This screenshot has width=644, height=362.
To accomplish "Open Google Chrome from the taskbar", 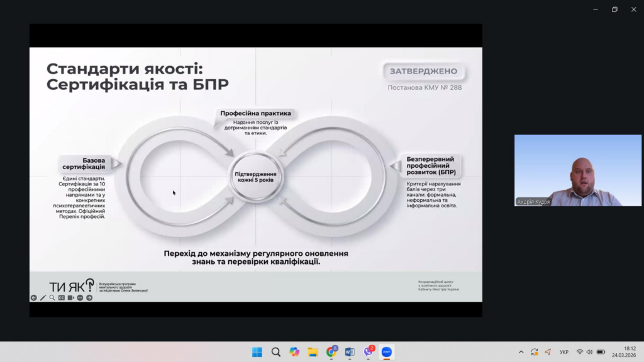I will [x=331, y=352].
